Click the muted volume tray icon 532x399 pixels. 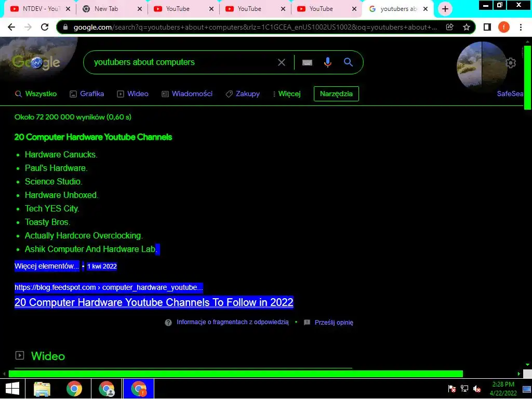477,389
